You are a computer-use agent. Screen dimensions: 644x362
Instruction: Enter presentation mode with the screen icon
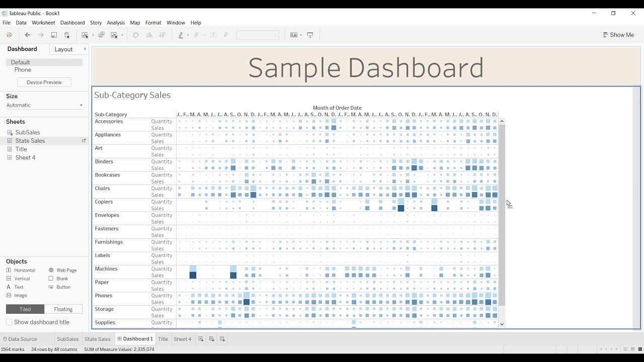pyautogui.click(x=310, y=35)
